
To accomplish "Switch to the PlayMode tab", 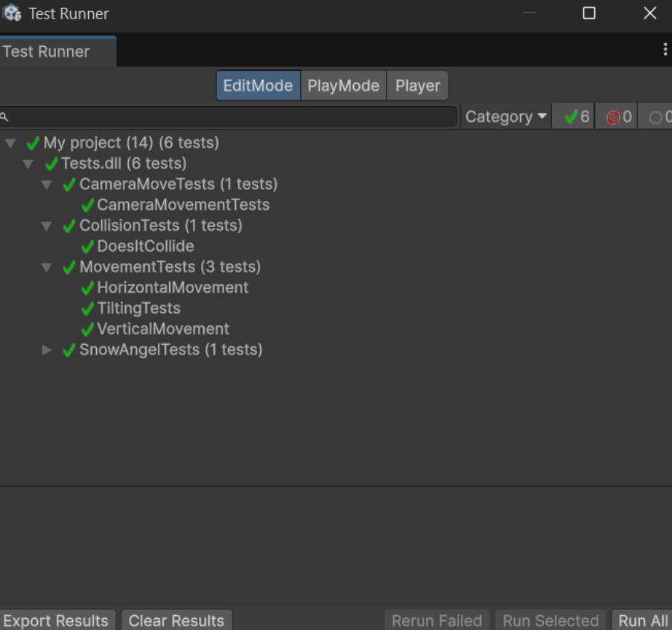I will (343, 86).
